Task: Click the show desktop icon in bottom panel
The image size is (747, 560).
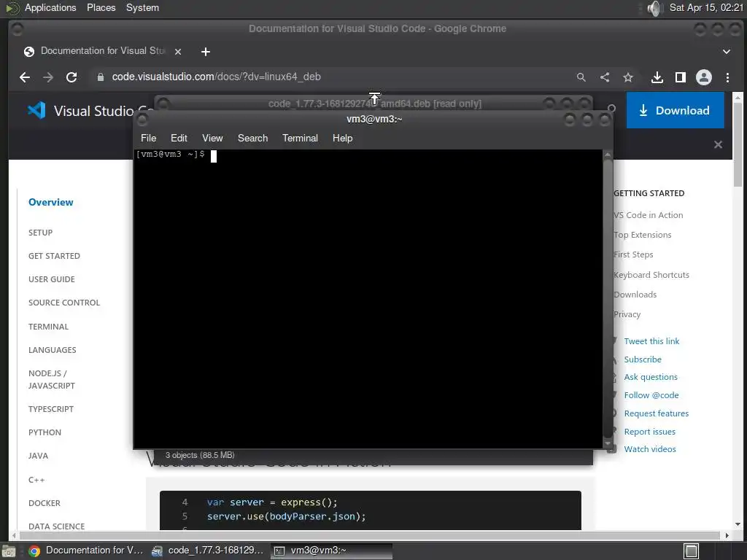Action: (x=8, y=551)
